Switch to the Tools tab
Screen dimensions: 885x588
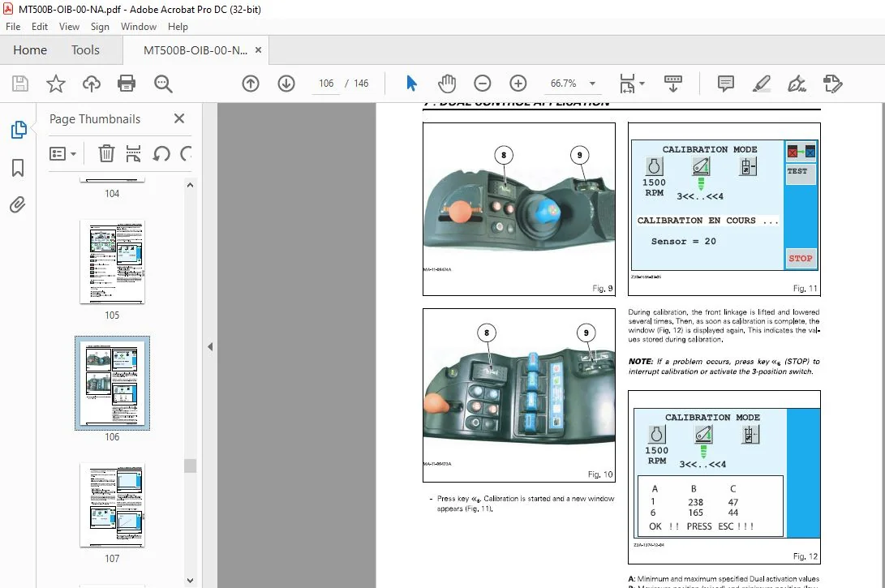[85, 50]
